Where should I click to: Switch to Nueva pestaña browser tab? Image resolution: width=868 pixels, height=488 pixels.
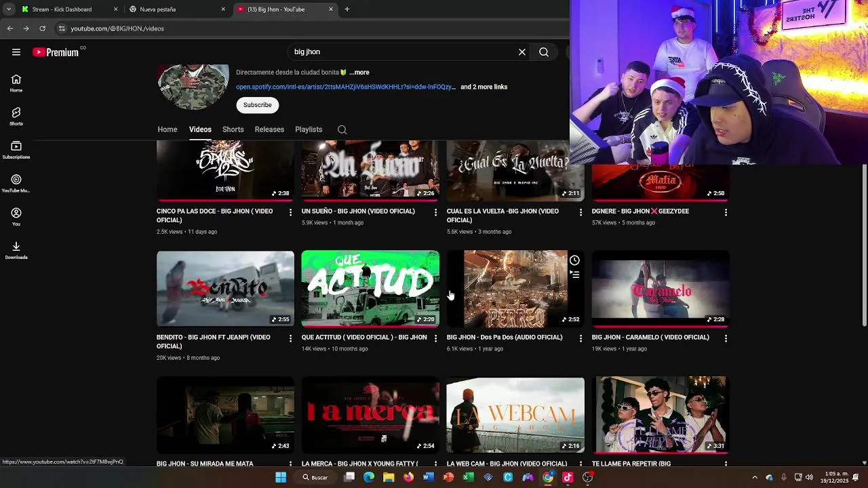(x=176, y=9)
